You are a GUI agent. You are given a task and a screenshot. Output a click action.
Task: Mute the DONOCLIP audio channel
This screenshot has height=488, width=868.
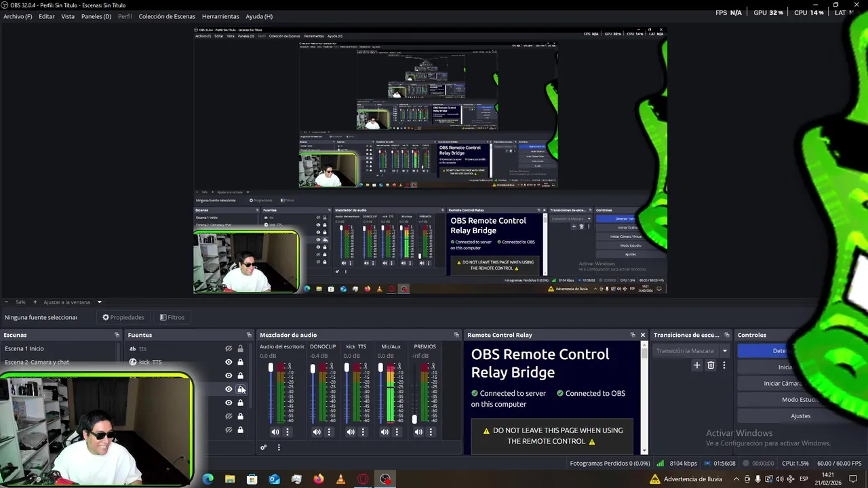(x=317, y=432)
